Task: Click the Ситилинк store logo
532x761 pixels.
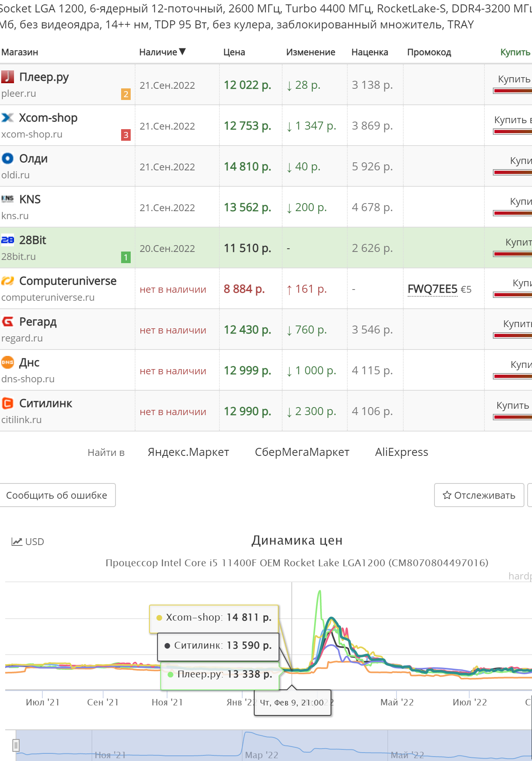Action: coord(8,403)
